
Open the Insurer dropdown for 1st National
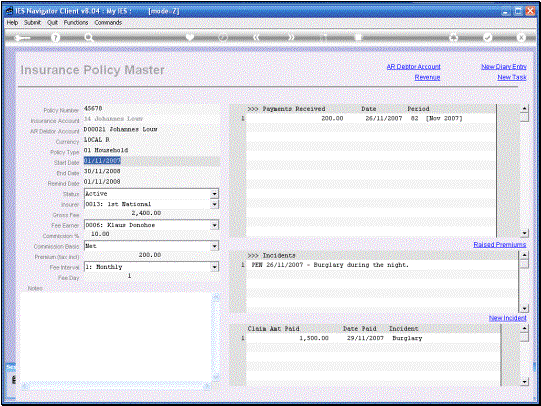point(215,205)
